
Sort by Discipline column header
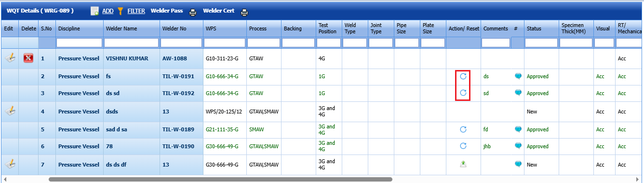[69, 28]
